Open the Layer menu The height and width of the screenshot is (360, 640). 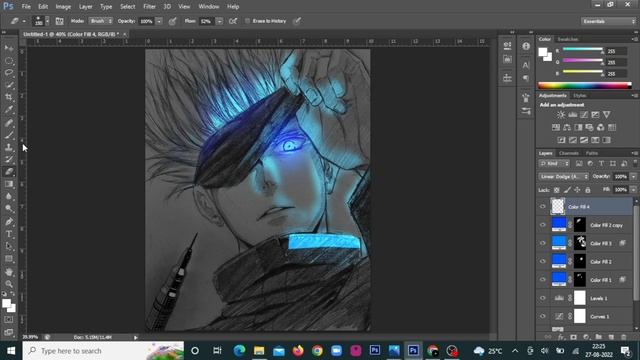point(85,7)
